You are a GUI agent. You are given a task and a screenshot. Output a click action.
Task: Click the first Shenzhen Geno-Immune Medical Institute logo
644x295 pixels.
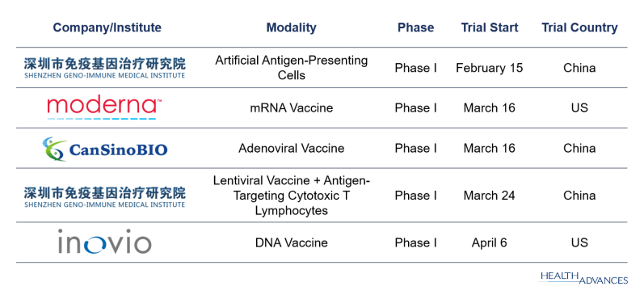[105, 68]
